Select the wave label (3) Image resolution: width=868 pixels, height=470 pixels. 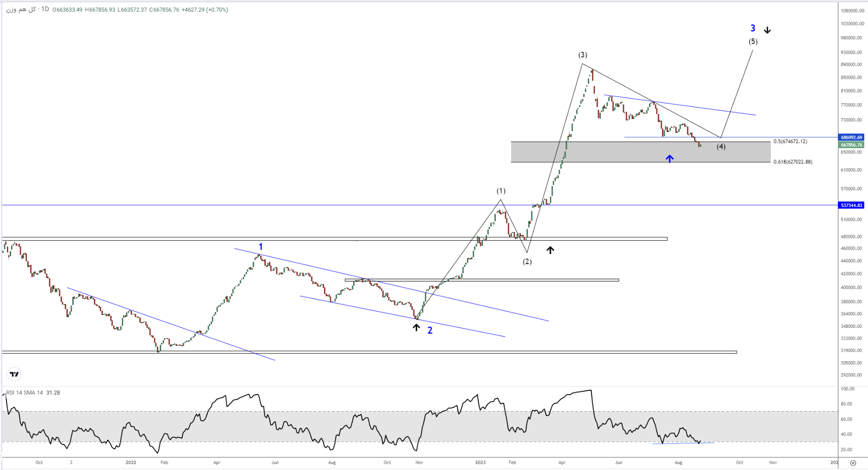point(582,55)
